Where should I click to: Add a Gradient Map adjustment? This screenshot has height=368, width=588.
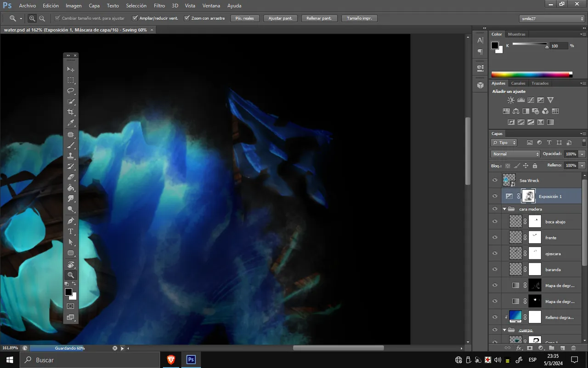pyautogui.click(x=550, y=122)
